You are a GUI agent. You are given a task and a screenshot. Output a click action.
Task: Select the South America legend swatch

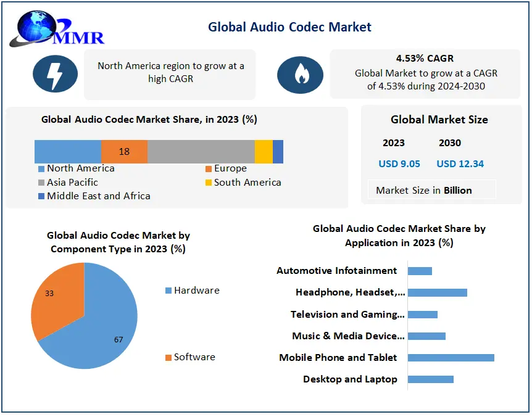[209, 183]
